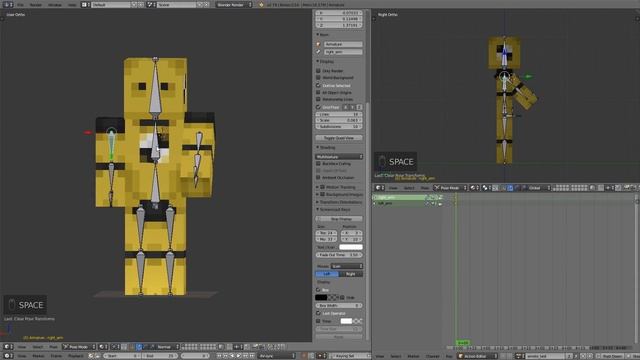
Task: Click the keying set icon in timeline header
Action: pyautogui.click(x=321, y=356)
